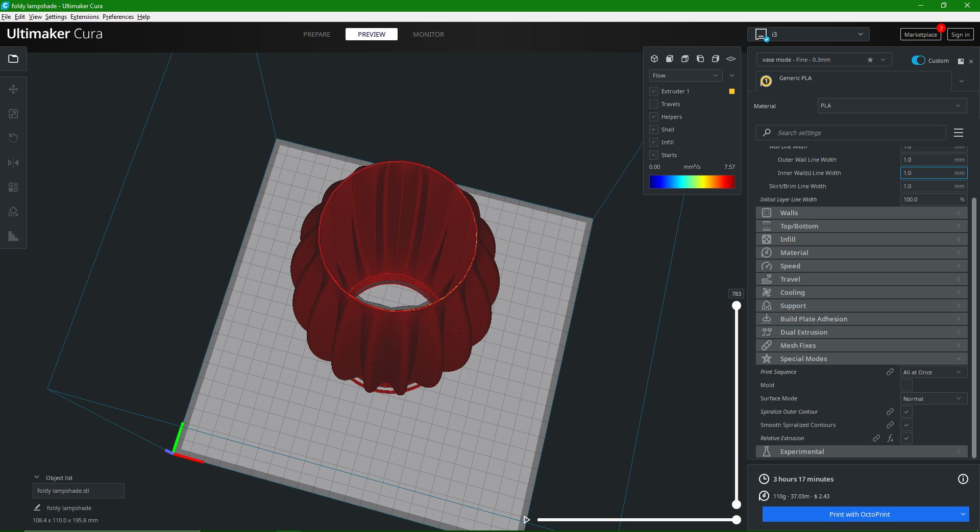Enable the Mold checkbox
Screen dimensions: 980x532
point(906,385)
